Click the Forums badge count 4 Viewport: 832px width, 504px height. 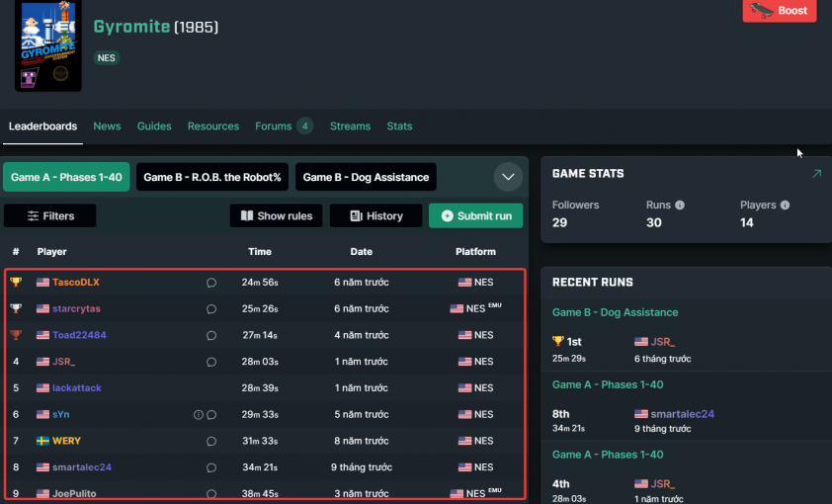[x=305, y=126]
